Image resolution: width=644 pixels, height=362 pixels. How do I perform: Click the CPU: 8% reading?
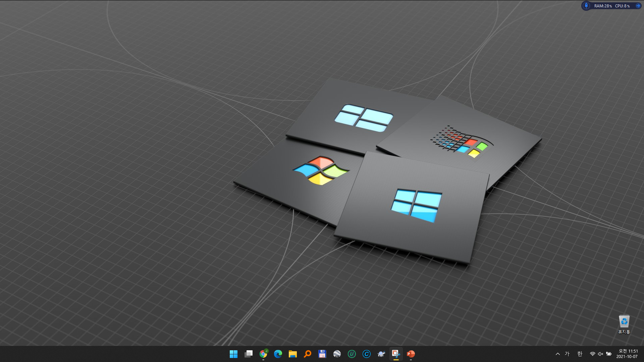[x=622, y=6]
